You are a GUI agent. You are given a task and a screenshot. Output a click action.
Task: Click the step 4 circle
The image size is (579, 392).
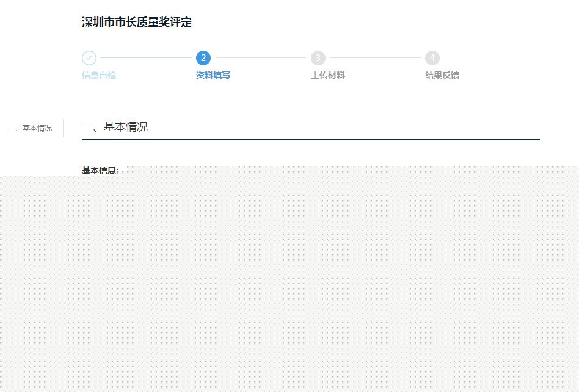click(432, 58)
